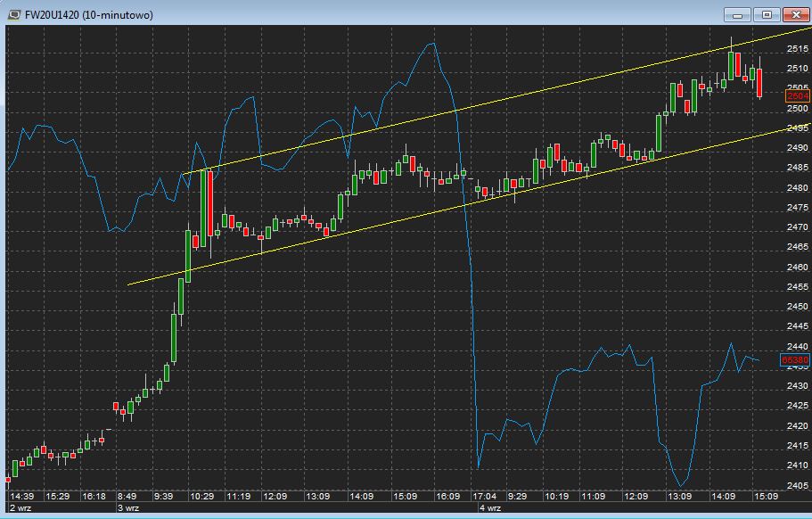Screen dimensions: 812x519
Task: Click the 2460 price axis label
Action: (x=798, y=267)
